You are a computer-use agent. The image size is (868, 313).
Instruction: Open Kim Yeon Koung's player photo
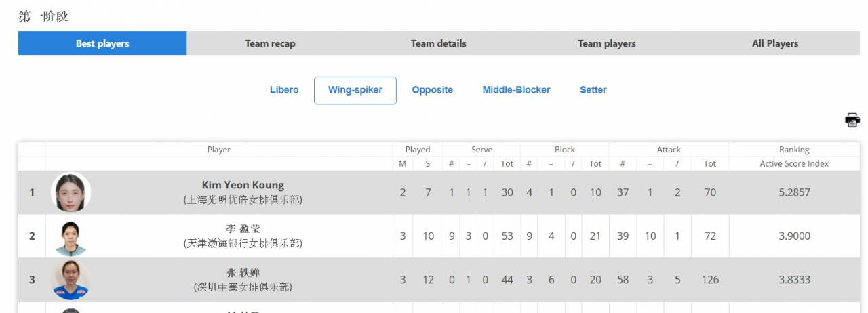point(71,192)
